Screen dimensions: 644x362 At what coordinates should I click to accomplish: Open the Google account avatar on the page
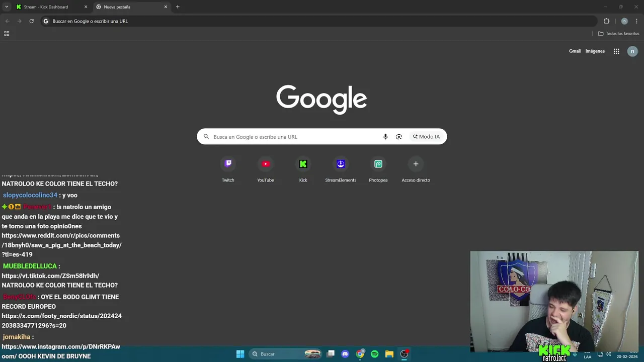tap(632, 51)
